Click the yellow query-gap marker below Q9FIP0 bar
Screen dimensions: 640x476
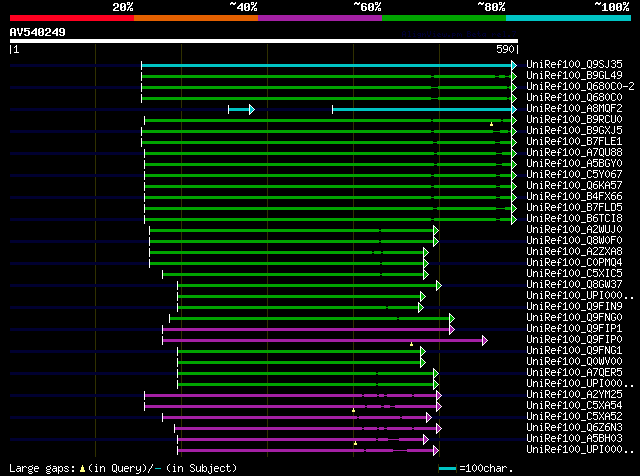[x=411, y=344]
